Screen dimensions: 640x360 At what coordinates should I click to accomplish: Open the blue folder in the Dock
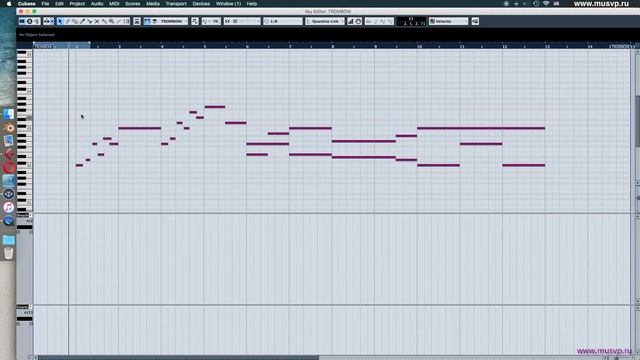click(9, 240)
